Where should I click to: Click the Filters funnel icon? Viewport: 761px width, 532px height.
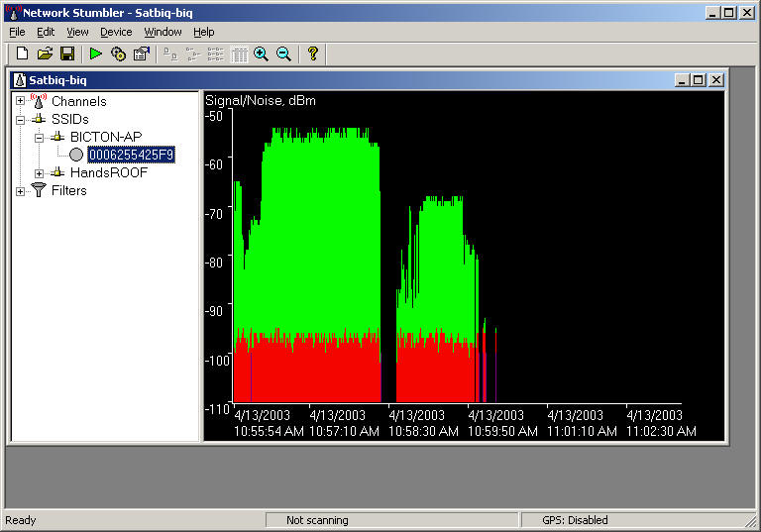pos(39,190)
